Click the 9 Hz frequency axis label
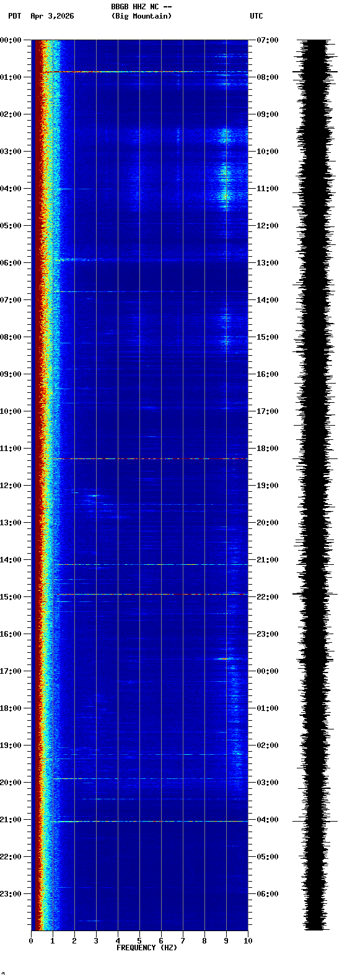342x980 pixels. pyautogui.click(x=226, y=941)
